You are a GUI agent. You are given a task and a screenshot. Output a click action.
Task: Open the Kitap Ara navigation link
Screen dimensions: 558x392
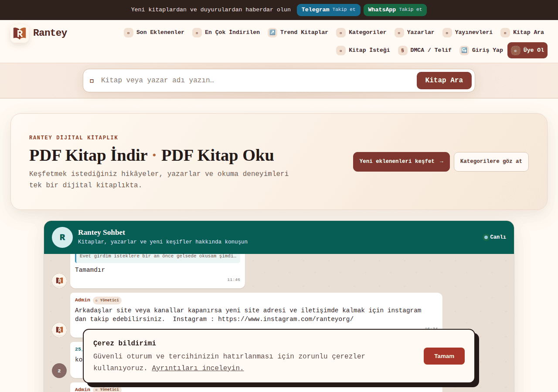522,33
